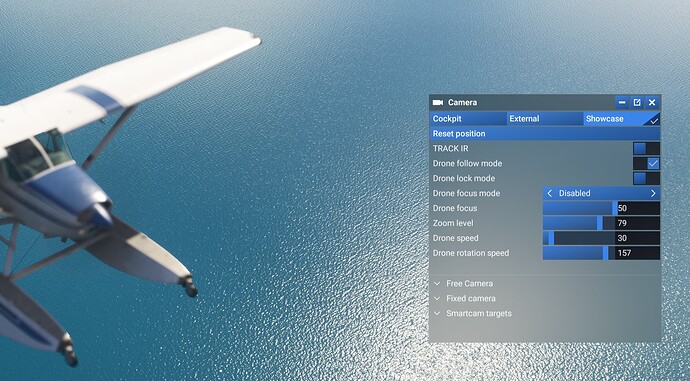Select next Drone focus mode with right arrow
Screen dimensions: 690x381
click(x=653, y=193)
